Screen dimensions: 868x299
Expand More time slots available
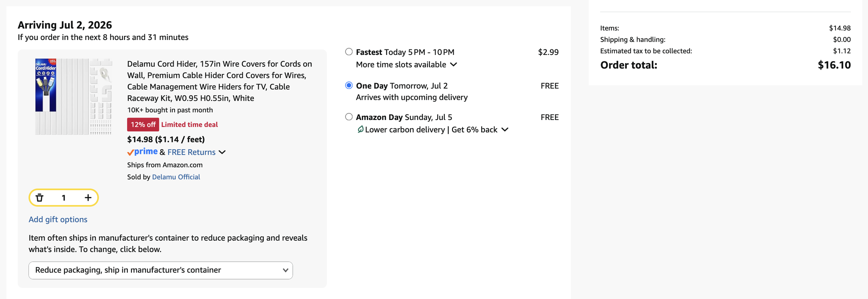(406, 65)
